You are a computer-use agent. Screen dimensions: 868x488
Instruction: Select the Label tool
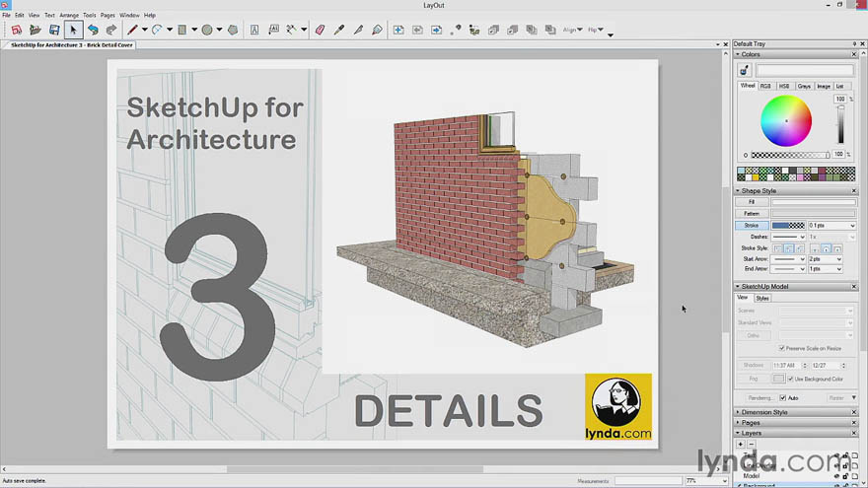[x=273, y=30]
